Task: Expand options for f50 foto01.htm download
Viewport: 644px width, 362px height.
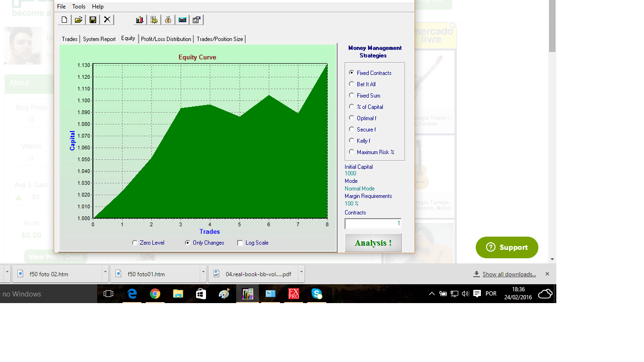Action: click(x=203, y=273)
